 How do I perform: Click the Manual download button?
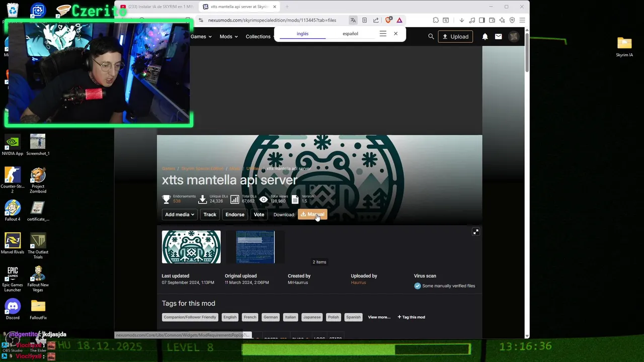312,215
